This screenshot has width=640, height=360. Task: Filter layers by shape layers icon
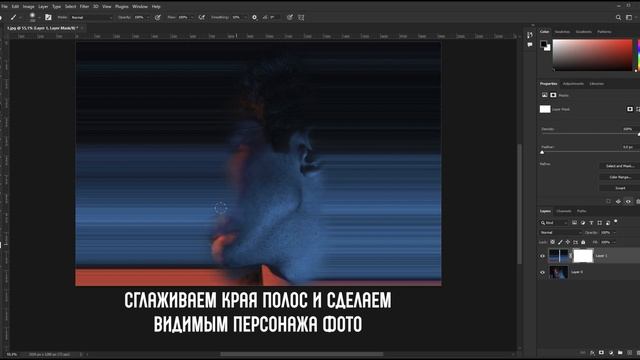tap(600, 223)
